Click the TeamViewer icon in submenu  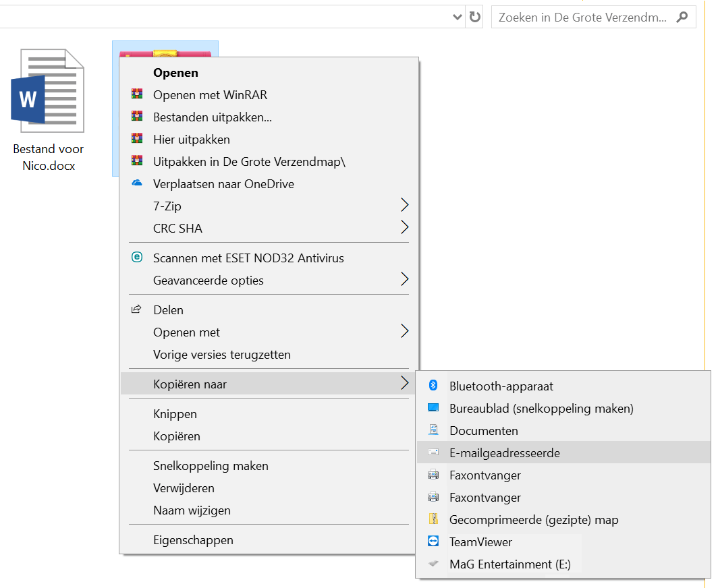pyautogui.click(x=434, y=542)
